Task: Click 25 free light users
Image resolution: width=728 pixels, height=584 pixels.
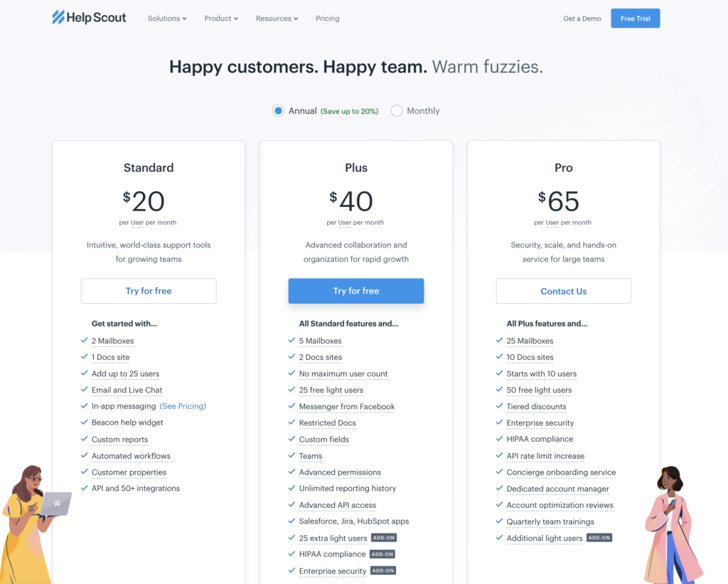Action: click(331, 390)
